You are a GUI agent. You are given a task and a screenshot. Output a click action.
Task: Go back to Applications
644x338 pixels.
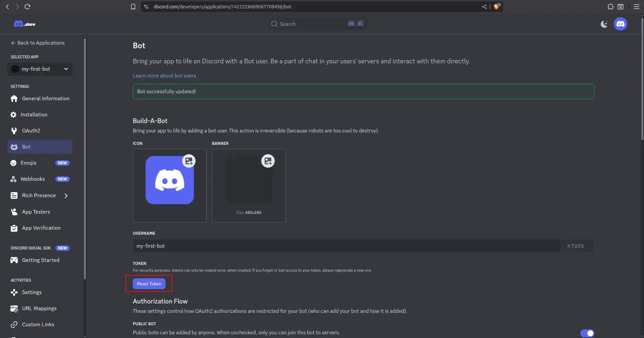(38, 43)
